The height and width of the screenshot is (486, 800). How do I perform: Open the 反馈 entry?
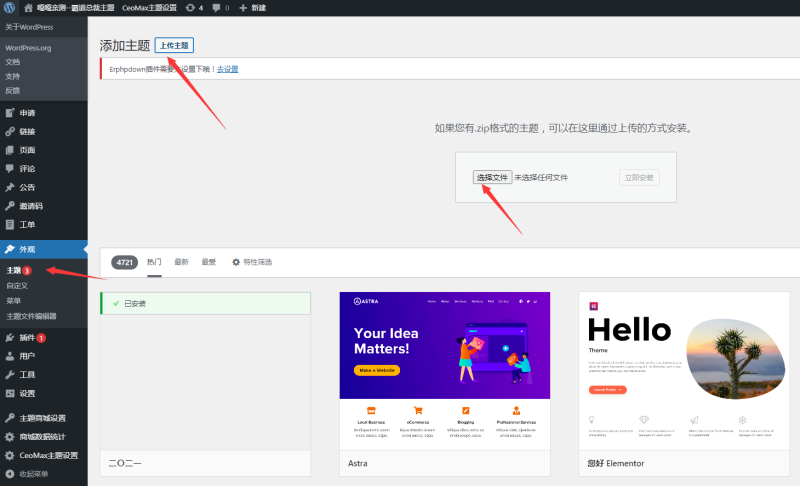coord(13,90)
